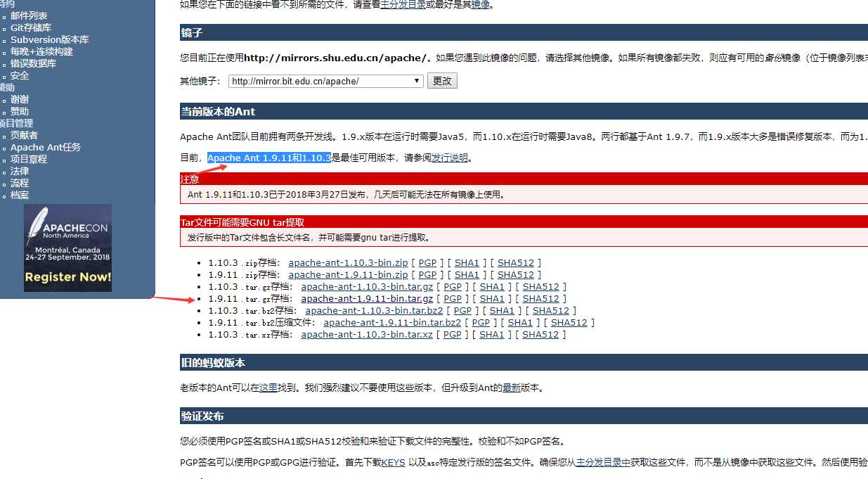Screen dimensions: 868x479
Task: Open SHA512 checksum for 1.10.3 zip
Action: coord(516,263)
